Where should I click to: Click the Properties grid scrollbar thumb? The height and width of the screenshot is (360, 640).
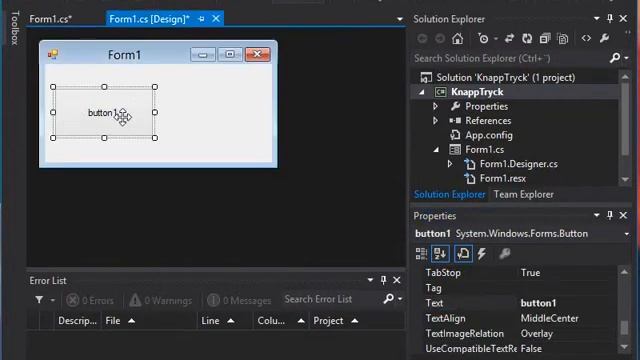(624, 328)
